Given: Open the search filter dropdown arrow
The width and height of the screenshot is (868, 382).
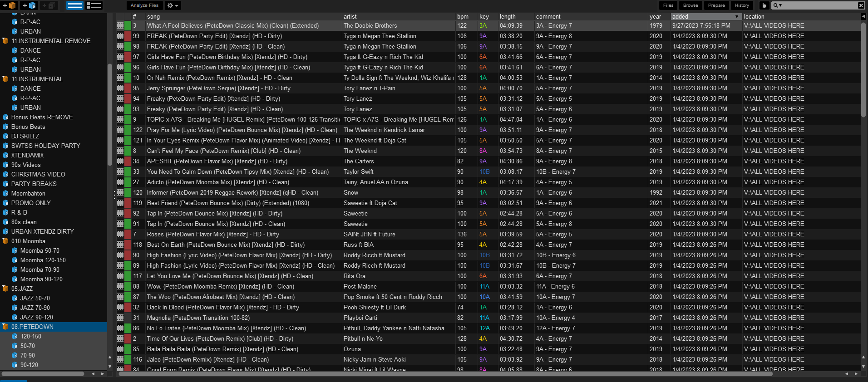Looking at the screenshot, I should click(x=780, y=5).
